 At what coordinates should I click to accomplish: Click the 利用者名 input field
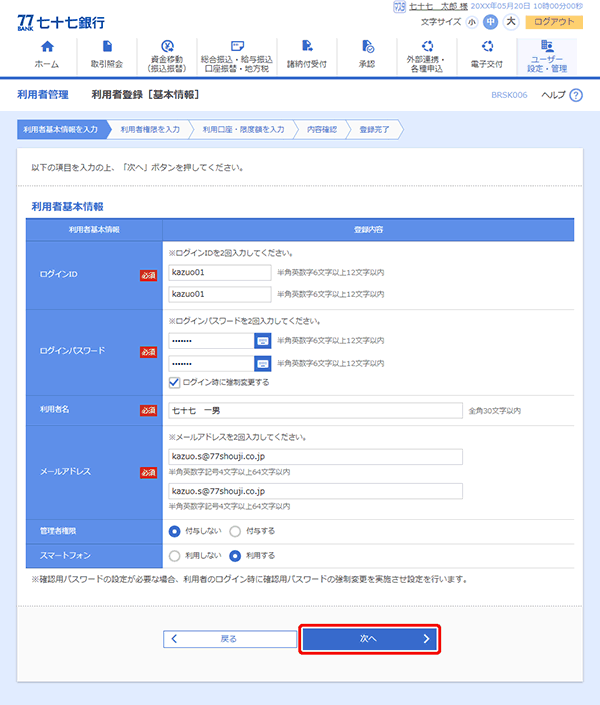[x=315, y=411]
